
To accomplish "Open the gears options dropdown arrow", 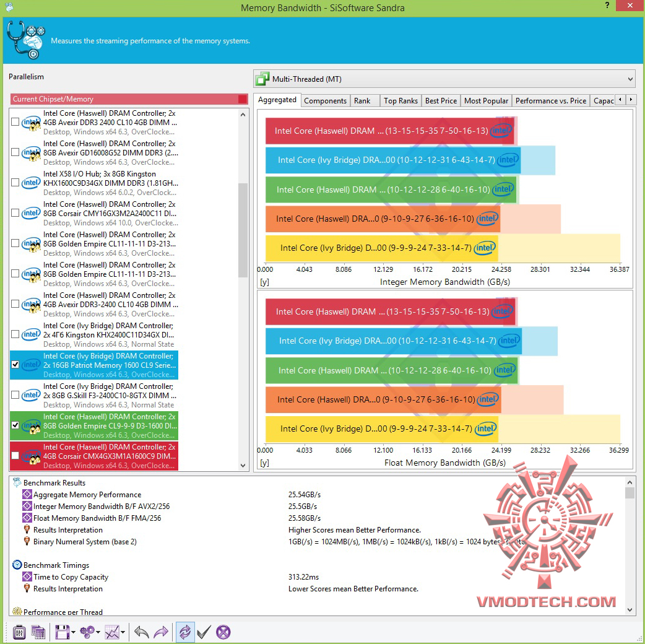I will click(x=98, y=632).
